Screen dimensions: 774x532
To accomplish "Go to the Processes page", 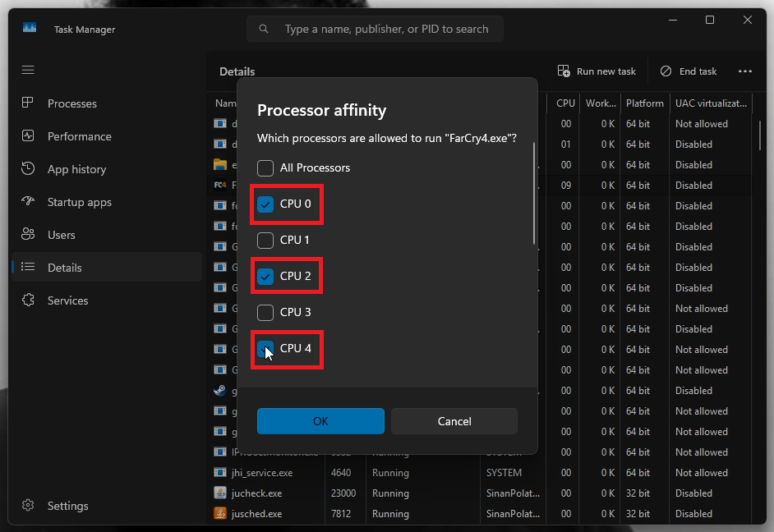I will click(x=107, y=103).
